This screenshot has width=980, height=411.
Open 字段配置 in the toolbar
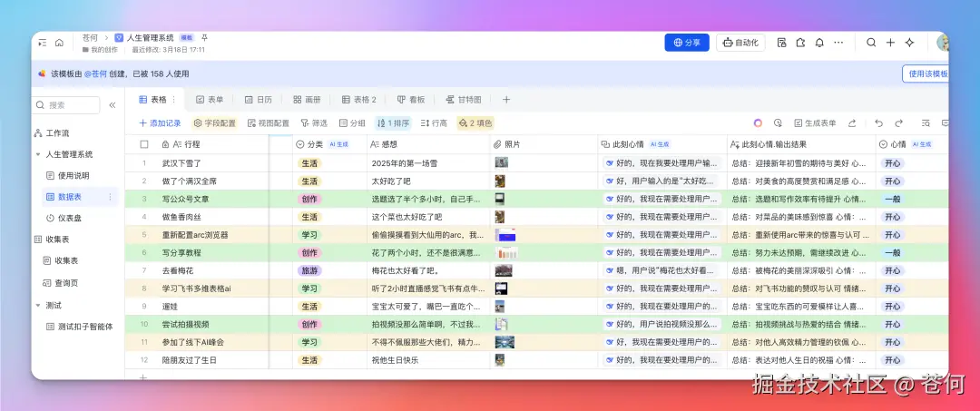tap(215, 123)
